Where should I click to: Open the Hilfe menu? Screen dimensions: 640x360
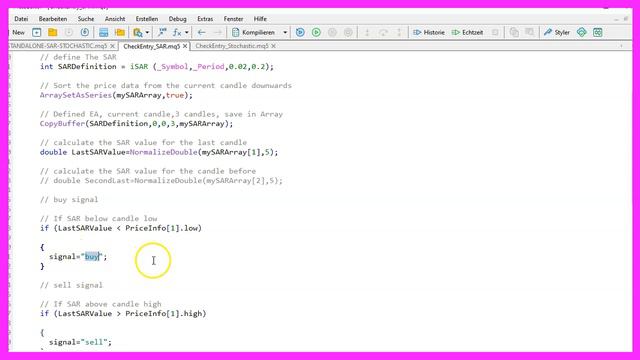pyautogui.click(x=260, y=19)
